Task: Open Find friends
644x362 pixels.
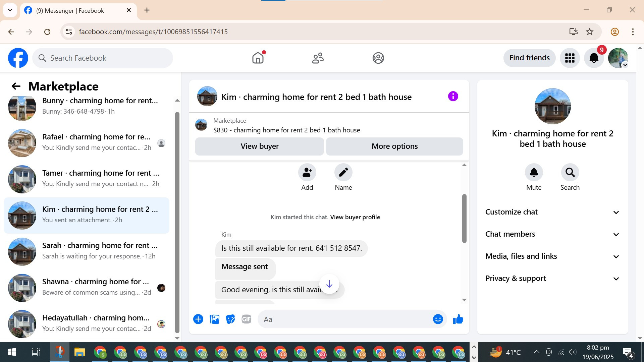Action: (x=529, y=58)
